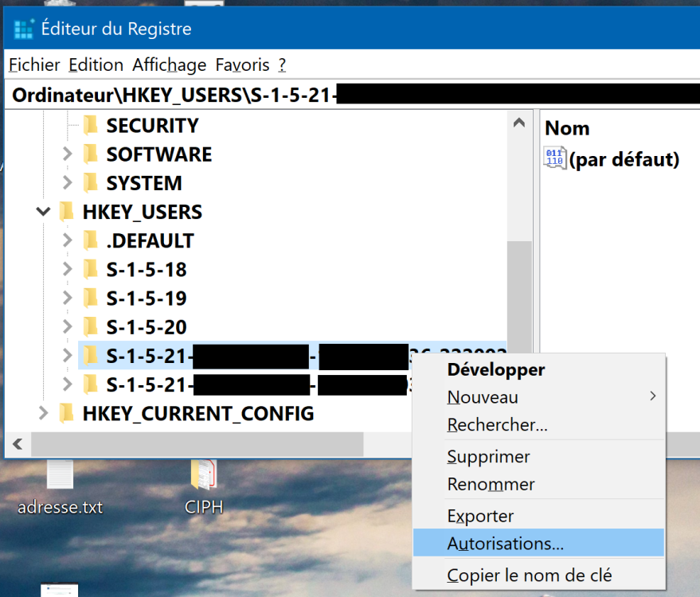This screenshot has width=700, height=597.
Task: Click the horizontal scrollbar left arrow
Action: (18, 444)
